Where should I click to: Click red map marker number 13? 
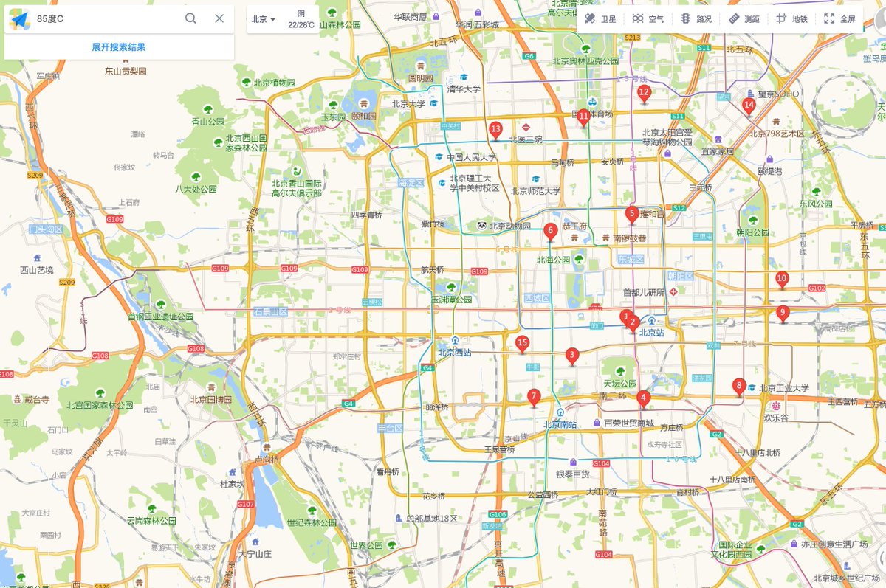click(495, 131)
